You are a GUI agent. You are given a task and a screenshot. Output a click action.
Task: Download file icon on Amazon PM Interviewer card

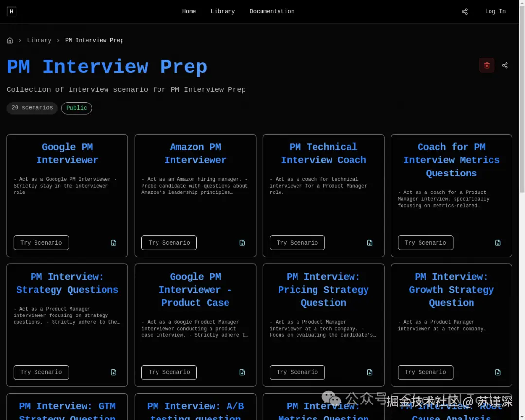(x=242, y=243)
